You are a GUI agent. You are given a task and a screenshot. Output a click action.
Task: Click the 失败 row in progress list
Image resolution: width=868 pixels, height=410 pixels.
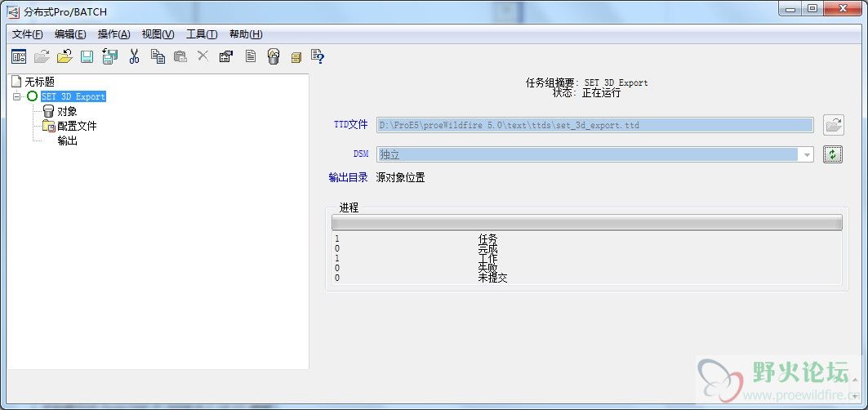[x=587, y=268]
